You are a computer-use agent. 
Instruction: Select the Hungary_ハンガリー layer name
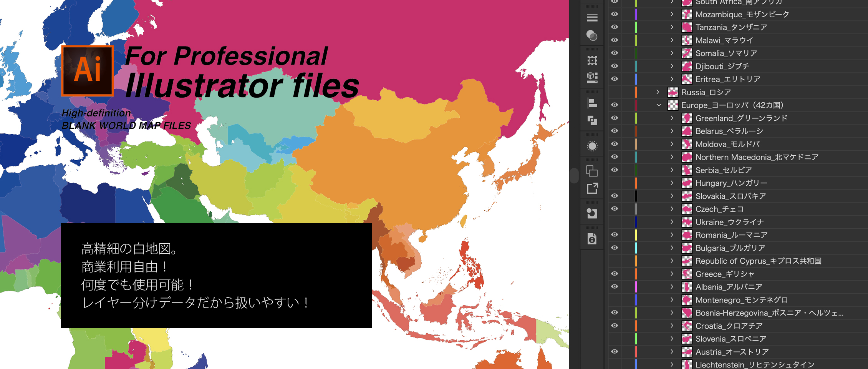[x=731, y=183]
